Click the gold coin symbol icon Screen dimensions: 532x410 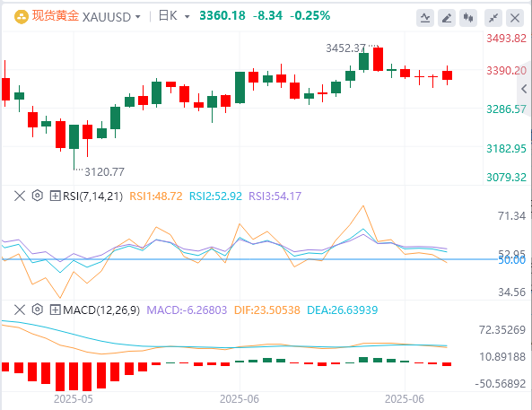(21, 17)
